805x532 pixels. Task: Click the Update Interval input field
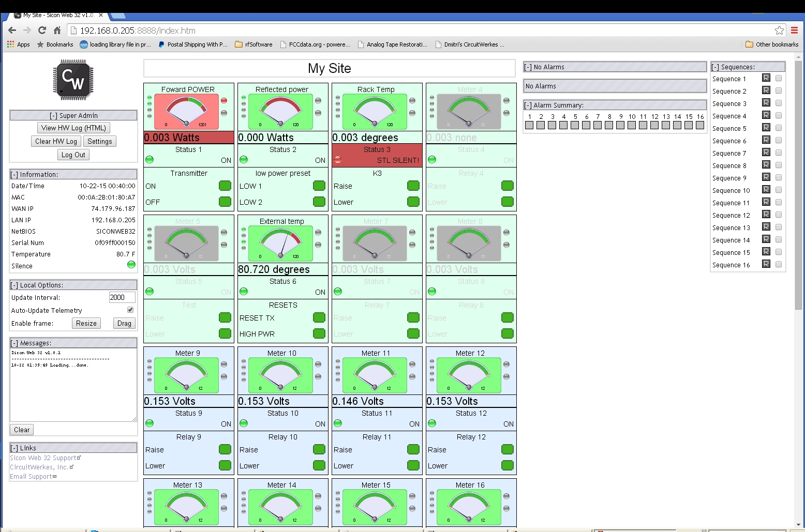122,297
